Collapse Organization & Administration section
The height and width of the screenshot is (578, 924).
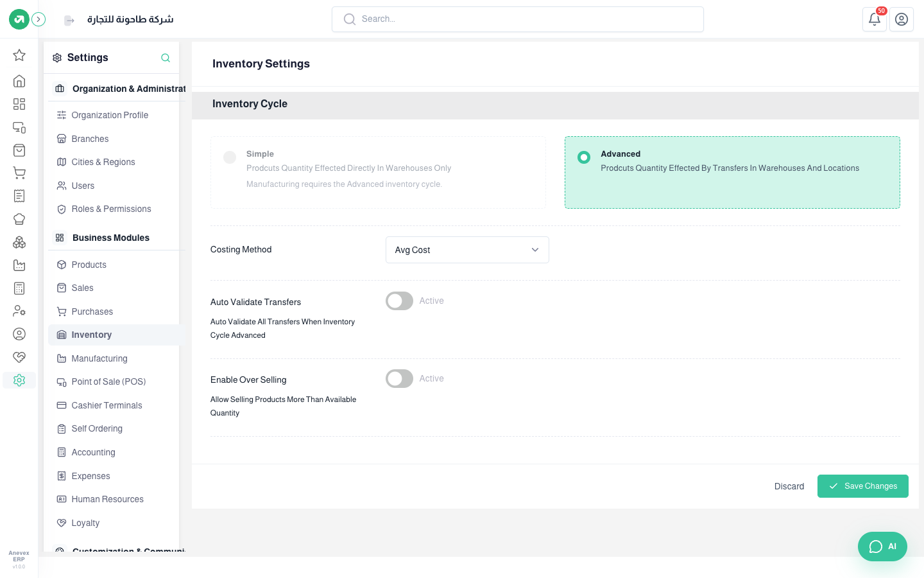[117, 89]
